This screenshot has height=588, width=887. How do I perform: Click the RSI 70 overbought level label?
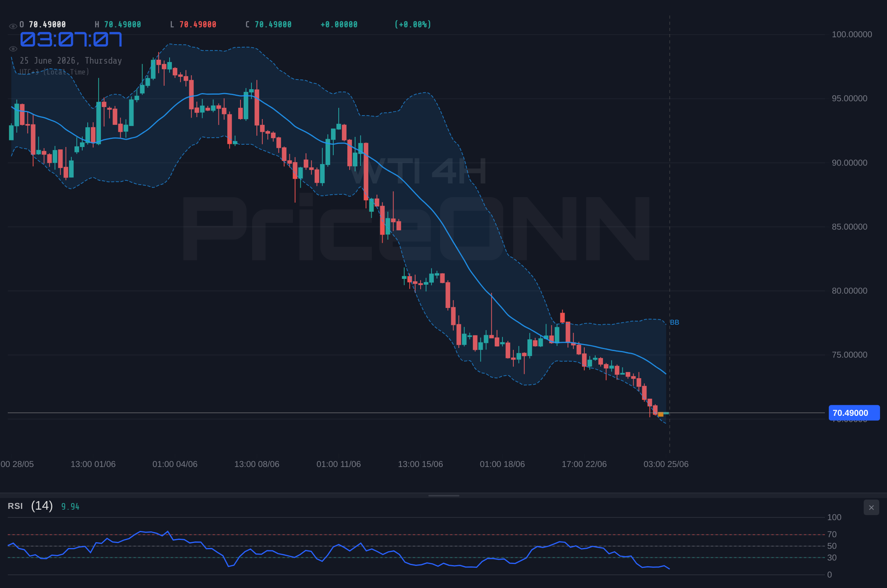(x=832, y=534)
